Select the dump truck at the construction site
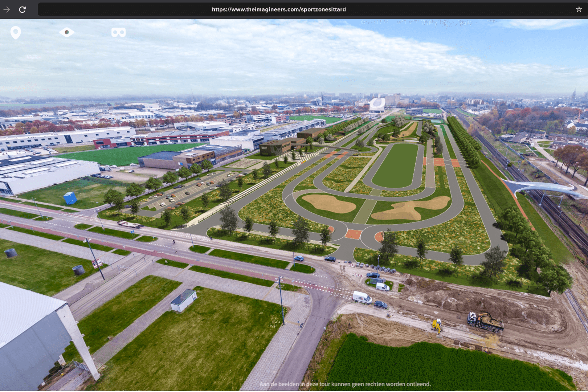 (x=485, y=322)
